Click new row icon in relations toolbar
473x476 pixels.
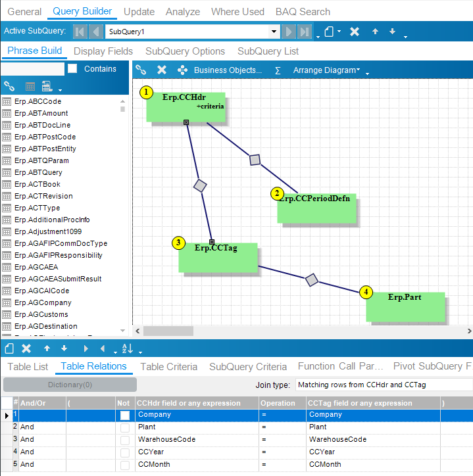[9, 348]
